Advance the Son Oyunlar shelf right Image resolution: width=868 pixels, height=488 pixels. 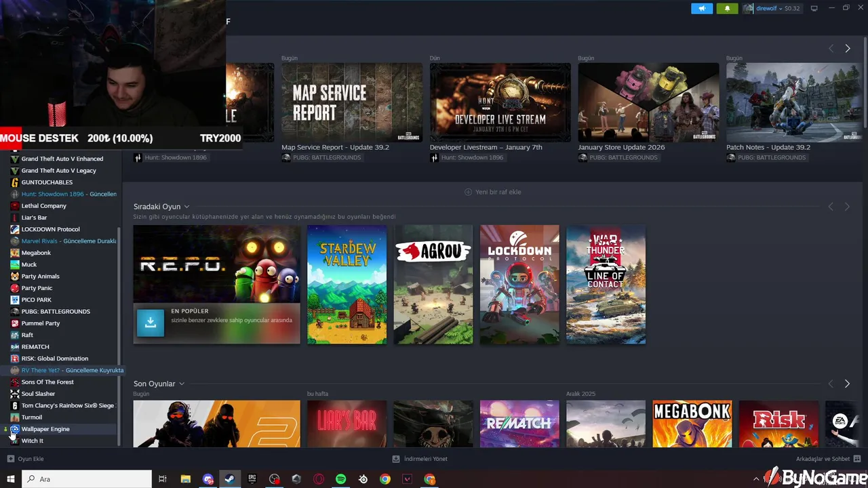(848, 384)
